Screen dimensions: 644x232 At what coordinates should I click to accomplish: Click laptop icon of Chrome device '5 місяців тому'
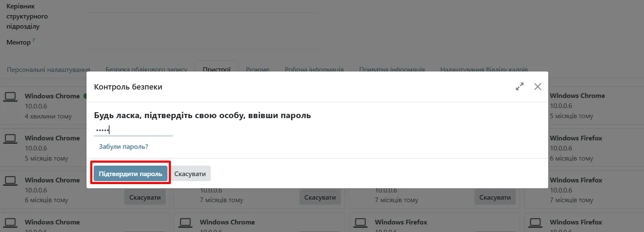(x=10, y=139)
